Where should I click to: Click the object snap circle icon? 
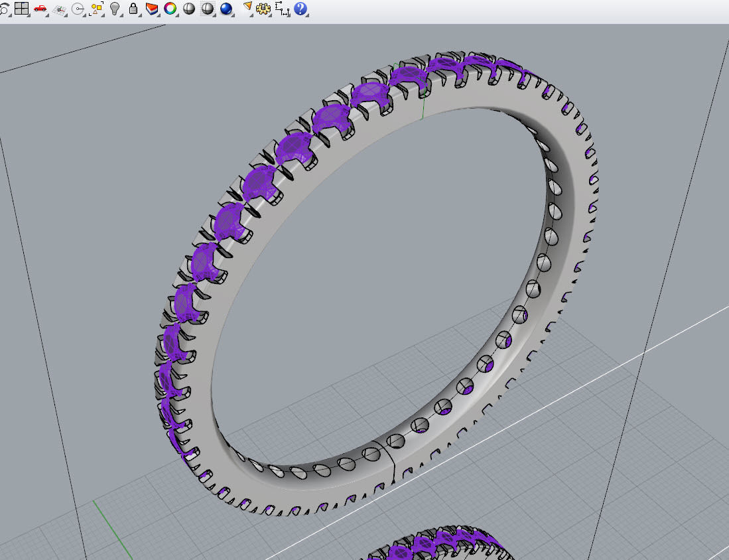pyautogui.click(x=78, y=9)
